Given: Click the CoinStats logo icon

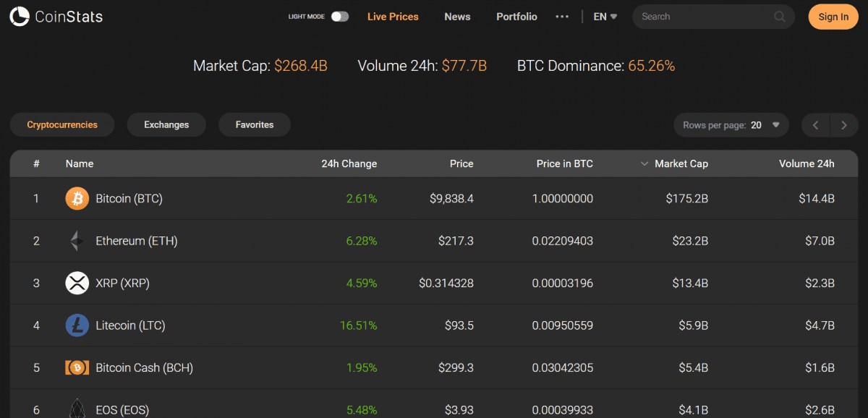Looking at the screenshot, I should (20, 16).
